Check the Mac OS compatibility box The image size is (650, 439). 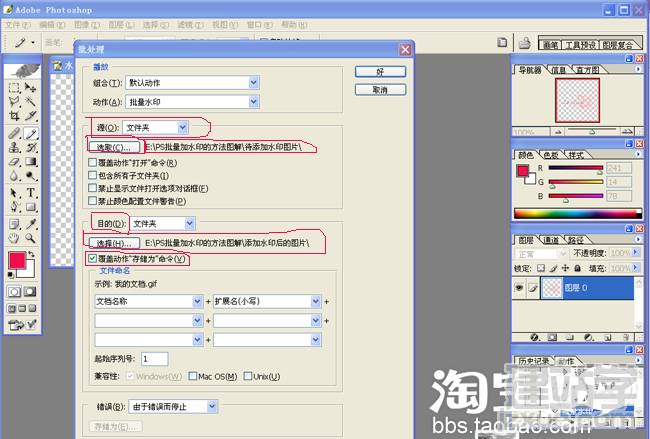pos(192,376)
